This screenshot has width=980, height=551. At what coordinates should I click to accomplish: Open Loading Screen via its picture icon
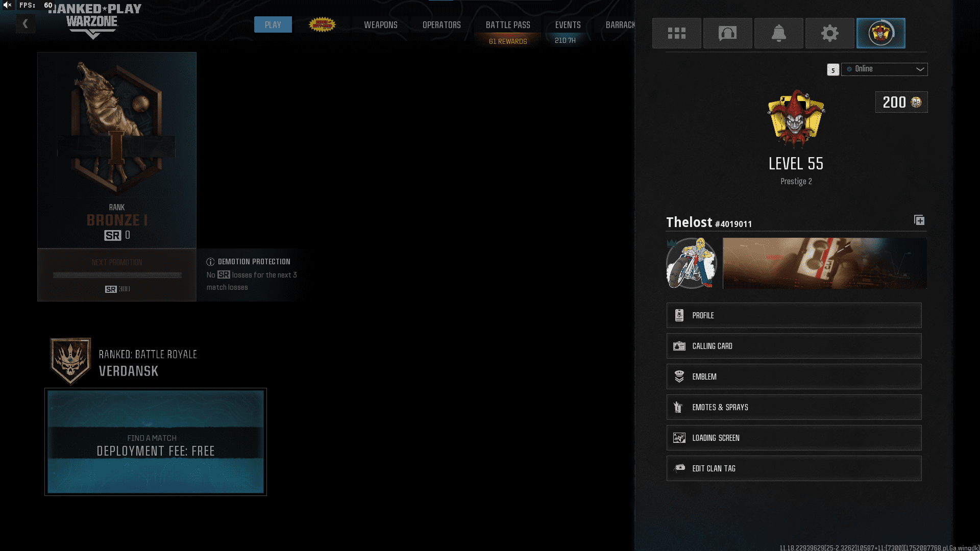[680, 437]
